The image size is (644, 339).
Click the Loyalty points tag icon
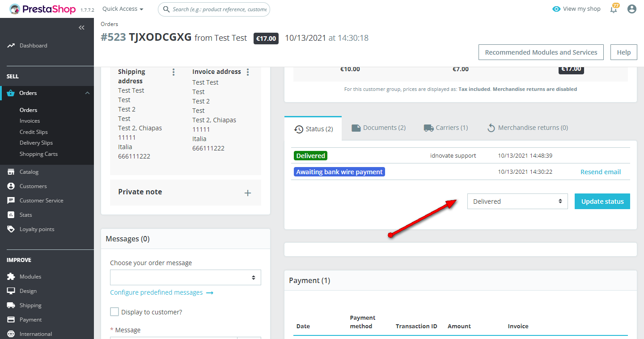(x=11, y=229)
